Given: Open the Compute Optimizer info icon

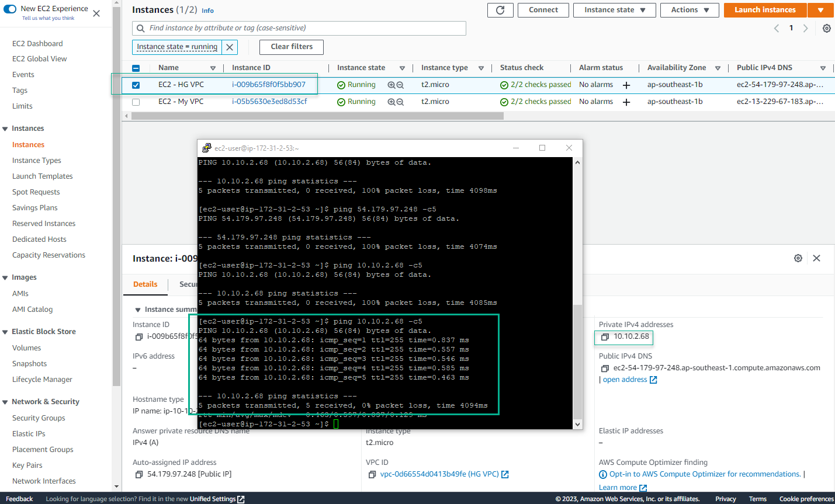Looking at the screenshot, I should coord(603,474).
